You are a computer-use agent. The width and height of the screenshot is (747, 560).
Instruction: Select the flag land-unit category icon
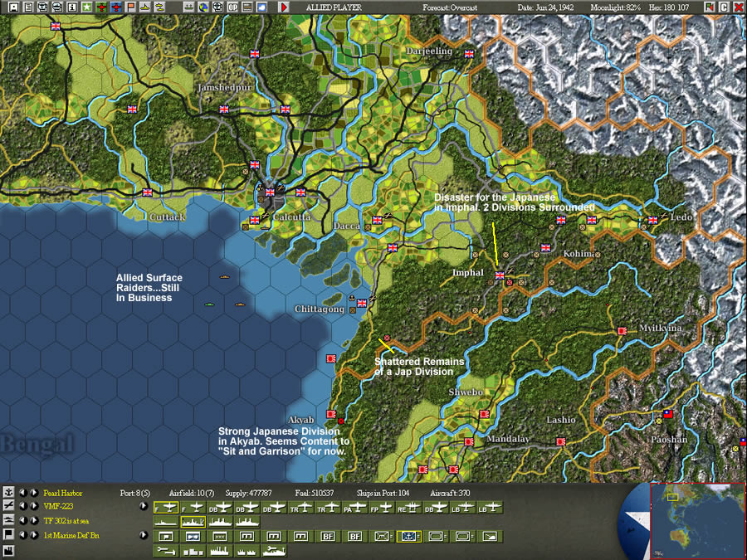8,535
